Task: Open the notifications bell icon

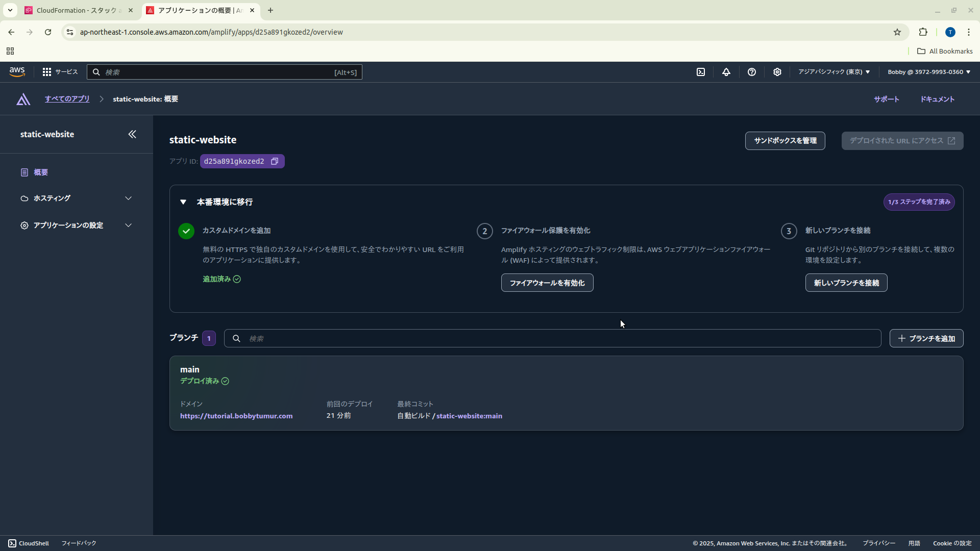Action: [726, 72]
